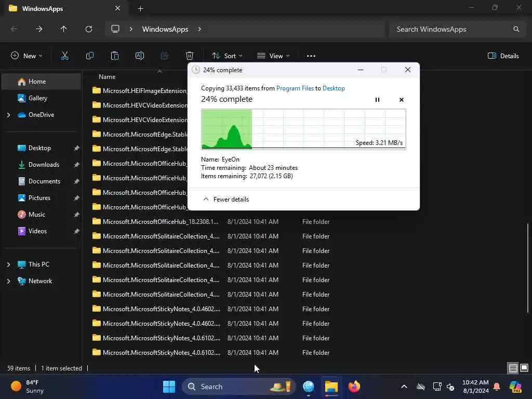Screen dimensions: 532x399
Task: Navigate back with the left arrow
Action: (x=14, y=29)
